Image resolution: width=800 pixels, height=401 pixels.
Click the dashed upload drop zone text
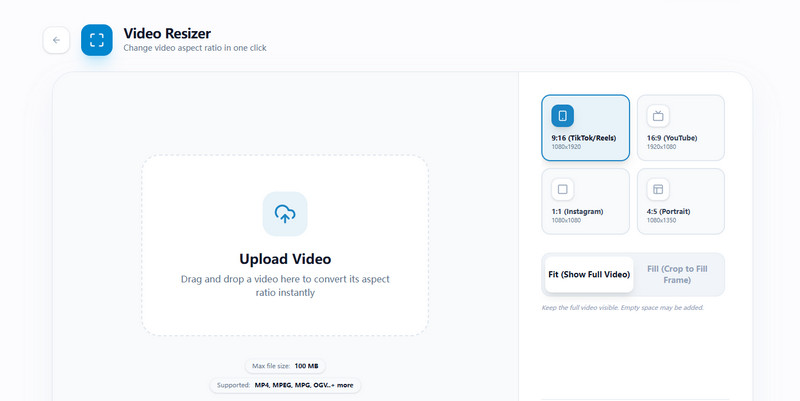(285, 286)
